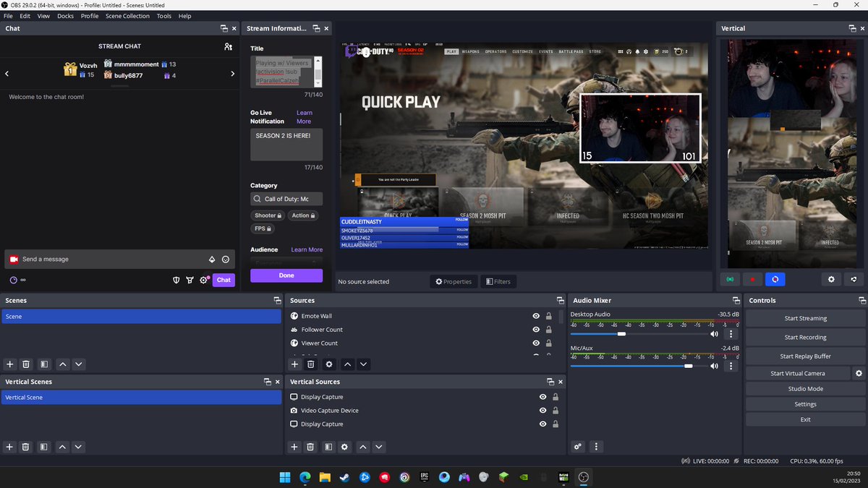Move source up in Sources panel
This screenshot has width=868, height=488.
click(x=347, y=364)
